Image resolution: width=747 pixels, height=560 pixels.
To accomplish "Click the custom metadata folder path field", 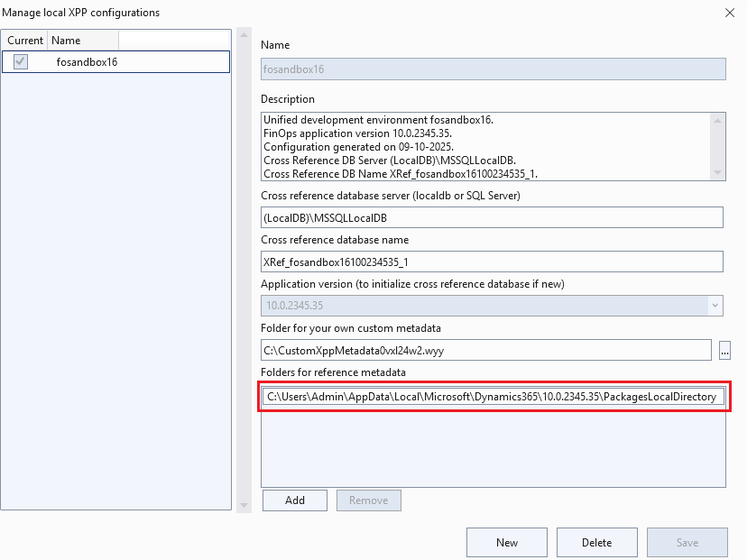I will [486, 350].
